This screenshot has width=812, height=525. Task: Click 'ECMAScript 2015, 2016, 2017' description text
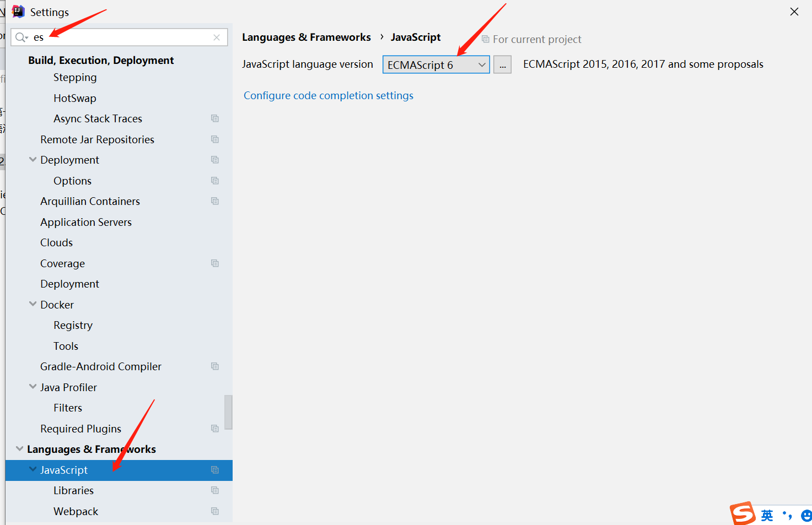pos(643,64)
